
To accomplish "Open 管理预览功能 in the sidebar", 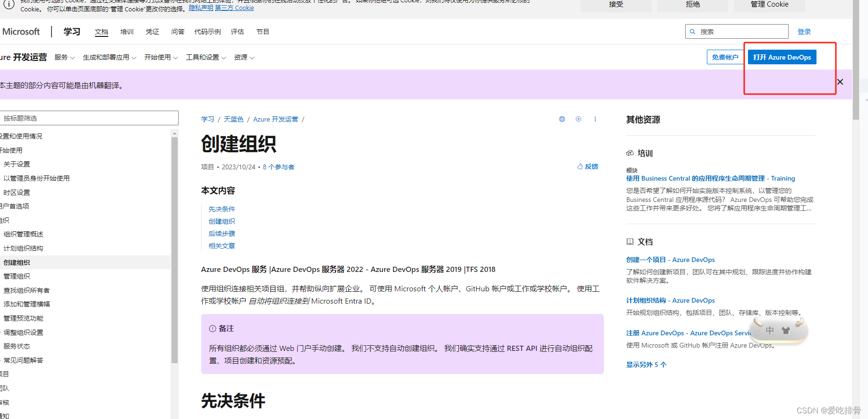I will (x=23, y=318).
